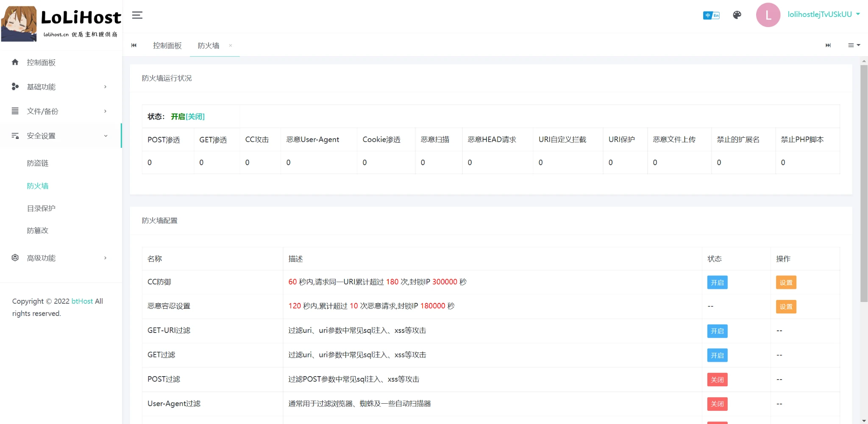Select 目录保护 in the sidebar
Image resolution: width=868 pixels, height=424 pixels.
[41, 208]
